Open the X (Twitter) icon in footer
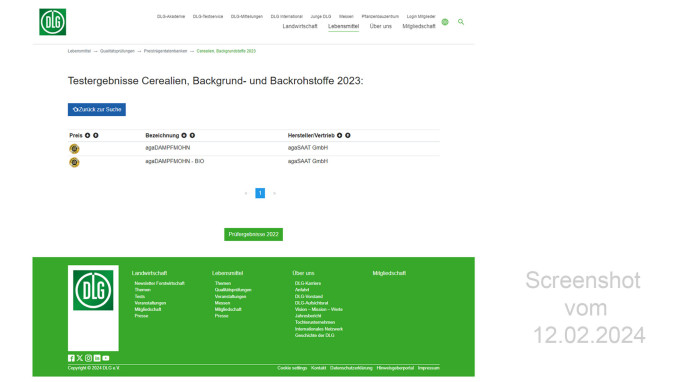Viewport: 686px width, 382px height. [80, 358]
